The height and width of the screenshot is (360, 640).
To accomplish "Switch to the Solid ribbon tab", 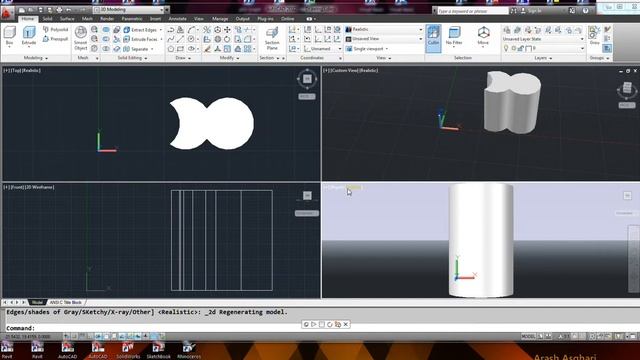I will pos(47,19).
